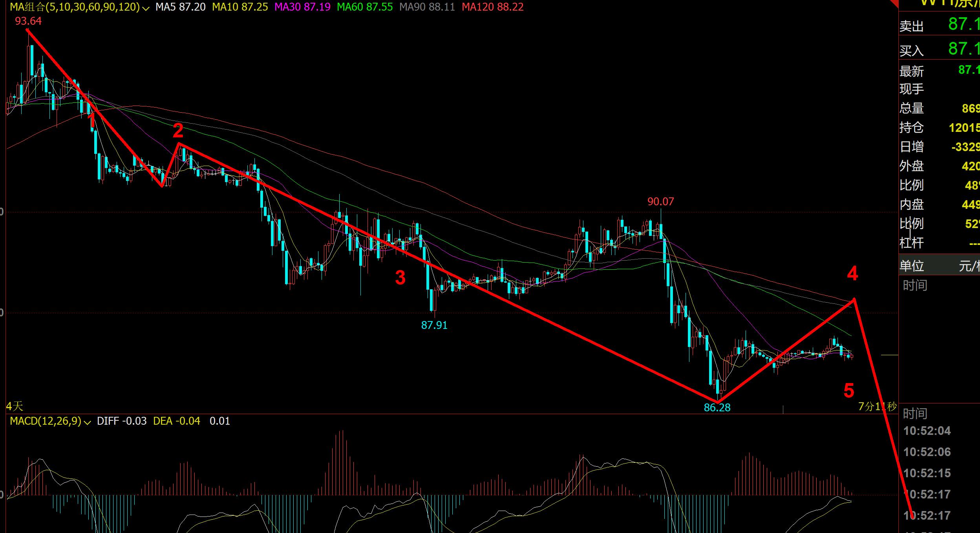Click the 卖出 quote row

coord(939,25)
